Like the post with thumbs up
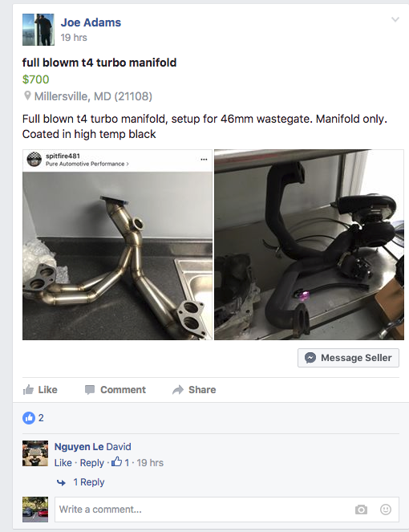The height and width of the screenshot is (532, 409). coord(40,389)
